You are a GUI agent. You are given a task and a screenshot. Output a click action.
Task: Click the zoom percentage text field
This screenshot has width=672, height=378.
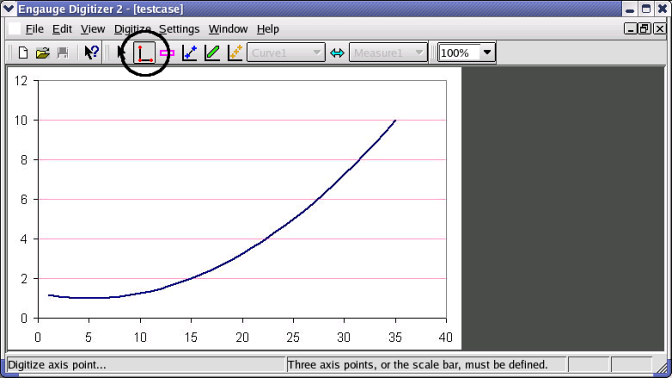[459, 53]
